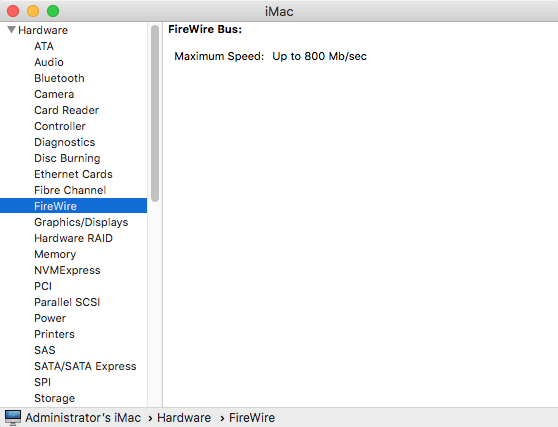558x427 pixels.
Task: Open the Diagnostics section
Action: click(64, 142)
